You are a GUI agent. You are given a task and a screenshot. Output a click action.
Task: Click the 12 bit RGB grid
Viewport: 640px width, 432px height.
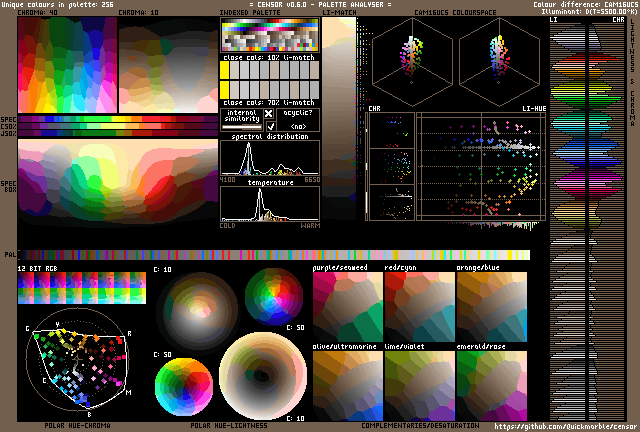(81, 289)
